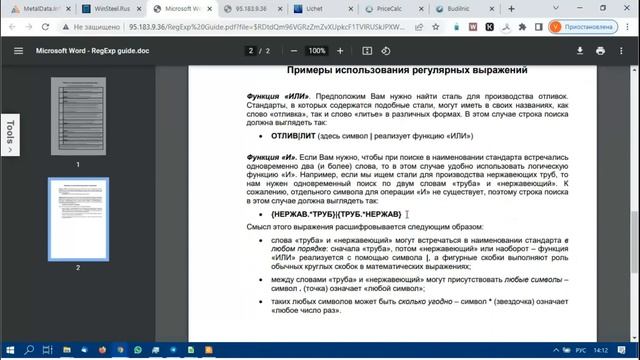Close the MetalData tab

[68, 9]
